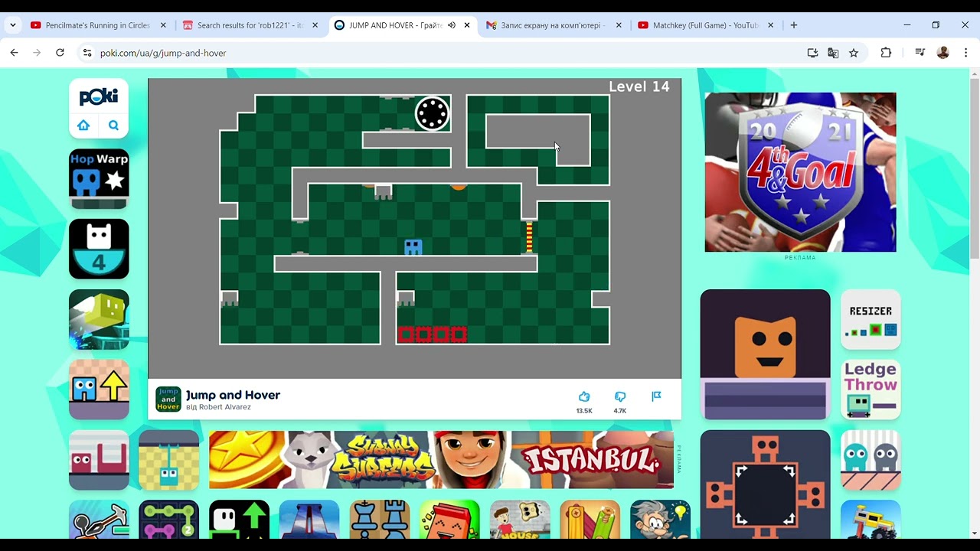Click the media controls icon in toolbar
This screenshot has width=980, height=551.
pyautogui.click(x=920, y=53)
